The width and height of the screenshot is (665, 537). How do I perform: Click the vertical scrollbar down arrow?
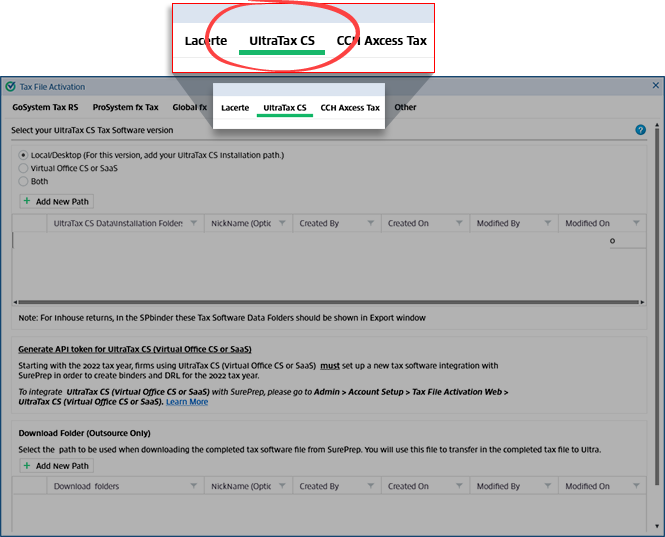click(657, 526)
